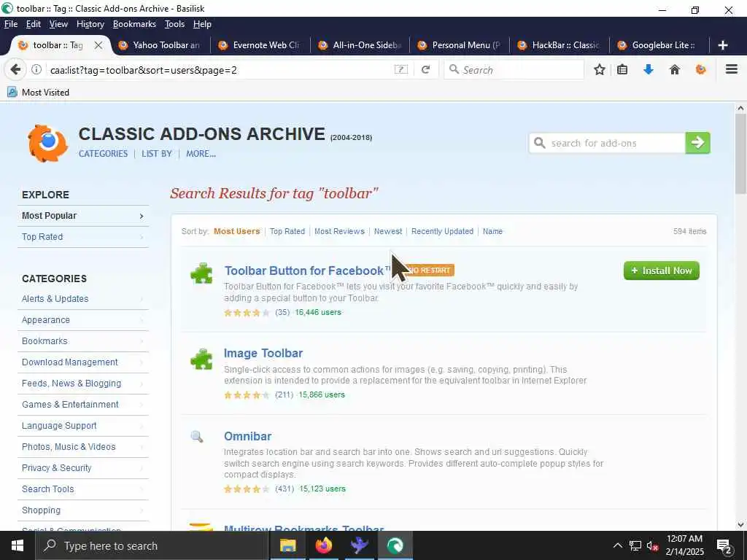Image resolution: width=747 pixels, height=560 pixels.
Task: Click Omnibar magnifier icon
Action: (197, 437)
